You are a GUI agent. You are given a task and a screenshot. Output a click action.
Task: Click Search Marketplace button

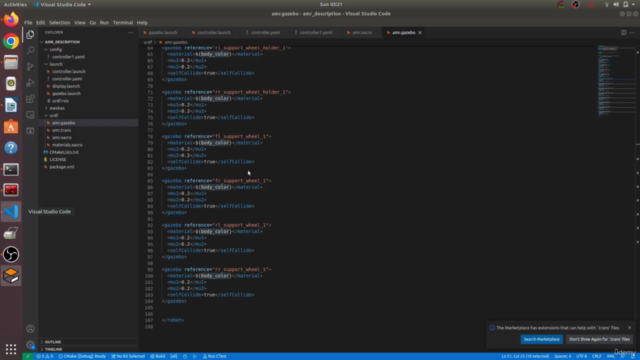pyautogui.click(x=541, y=339)
